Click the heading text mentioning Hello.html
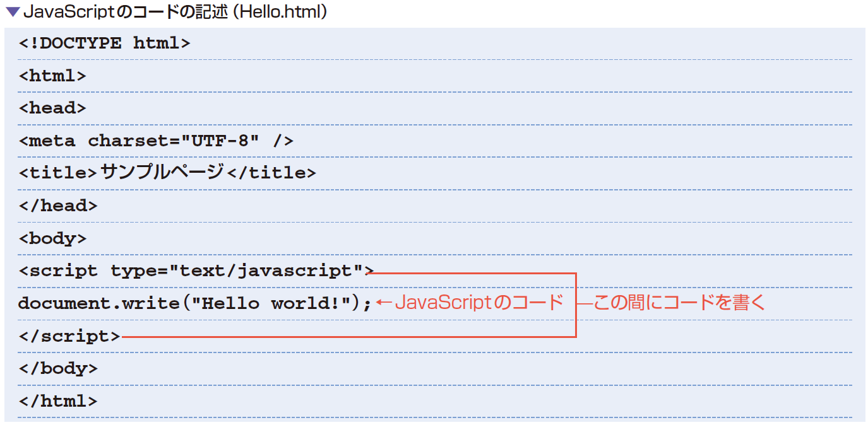 click(174, 12)
